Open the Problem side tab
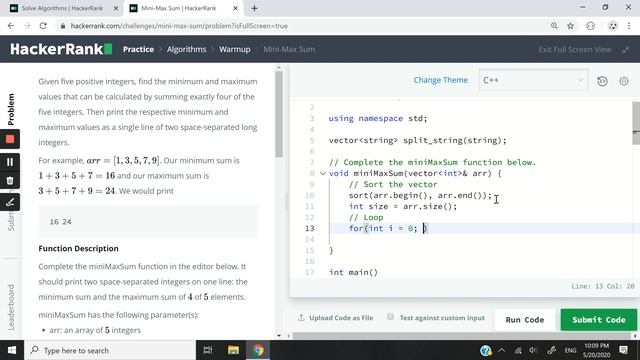The image size is (640, 360). click(x=11, y=109)
